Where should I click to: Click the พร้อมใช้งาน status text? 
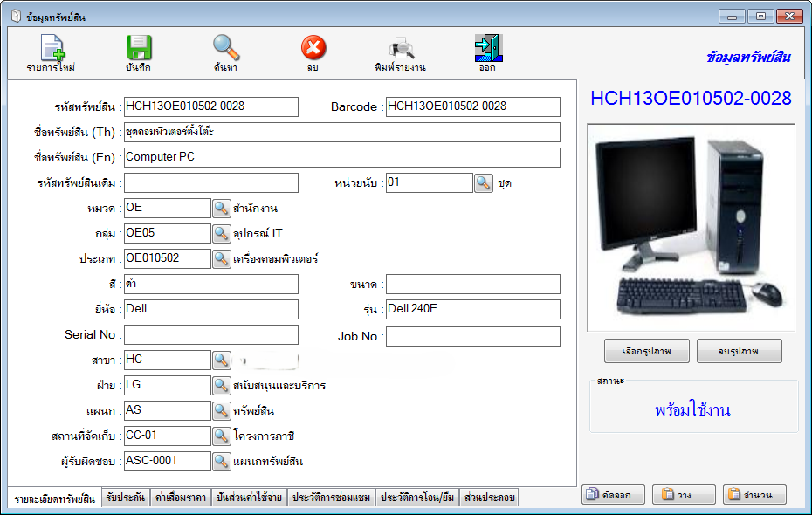click(x=693, y=410)
